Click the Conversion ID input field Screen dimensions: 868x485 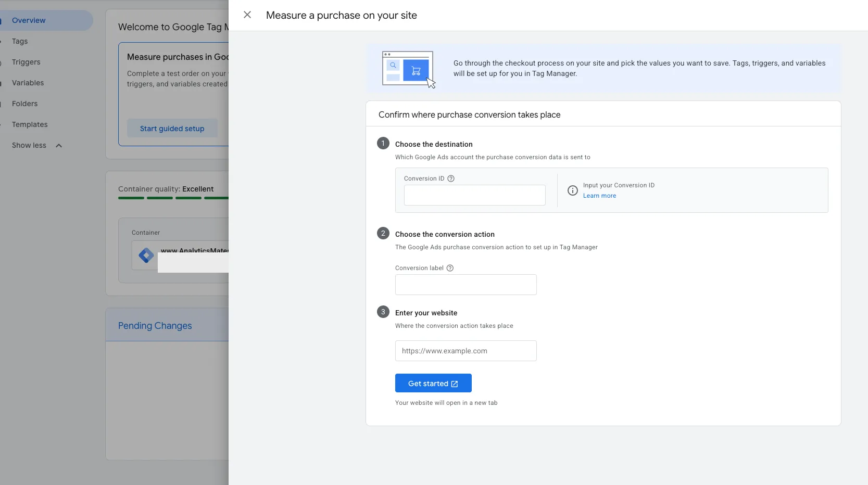[x=475, y=195]
